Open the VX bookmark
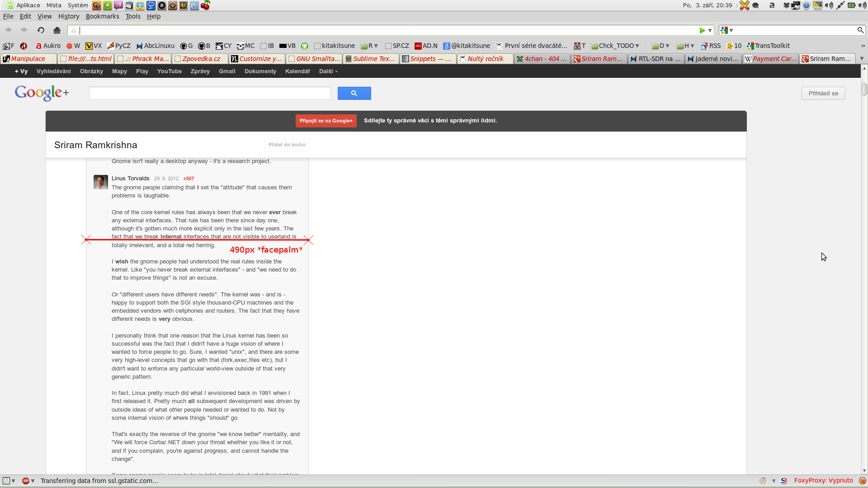This screenshot has width=868, height=488. (x=94, y=46)
